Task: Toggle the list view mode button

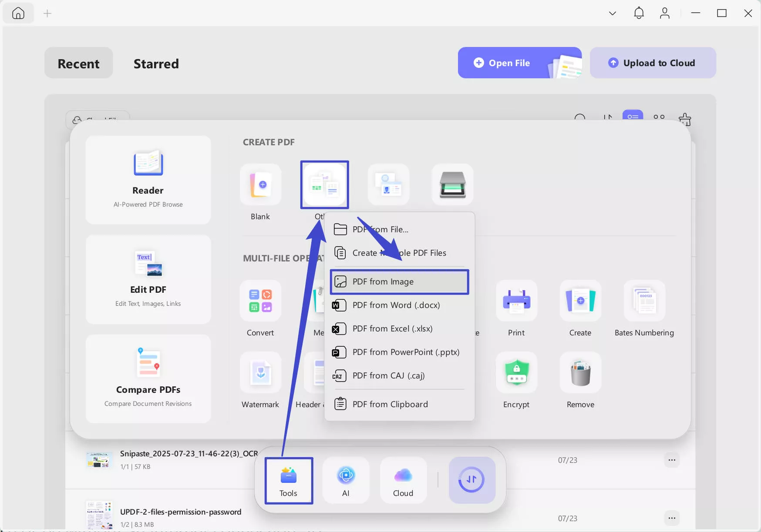Action: coord(633,117)
